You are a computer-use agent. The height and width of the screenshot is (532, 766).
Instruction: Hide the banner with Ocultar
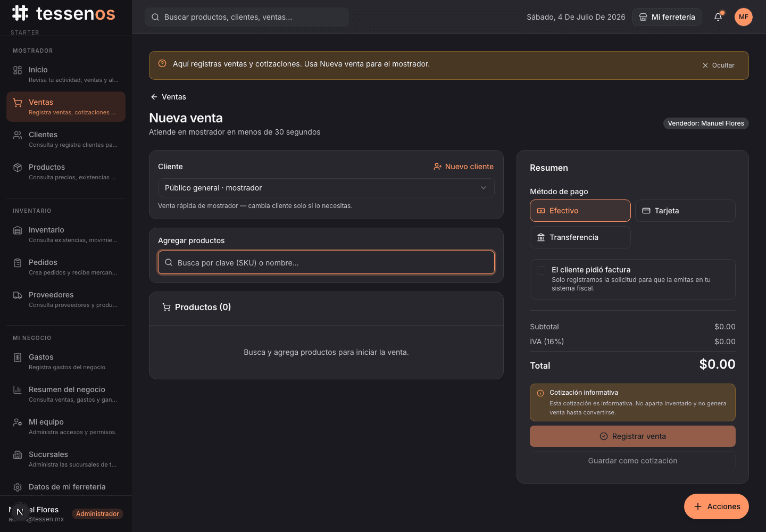click(x=719, y=65)
